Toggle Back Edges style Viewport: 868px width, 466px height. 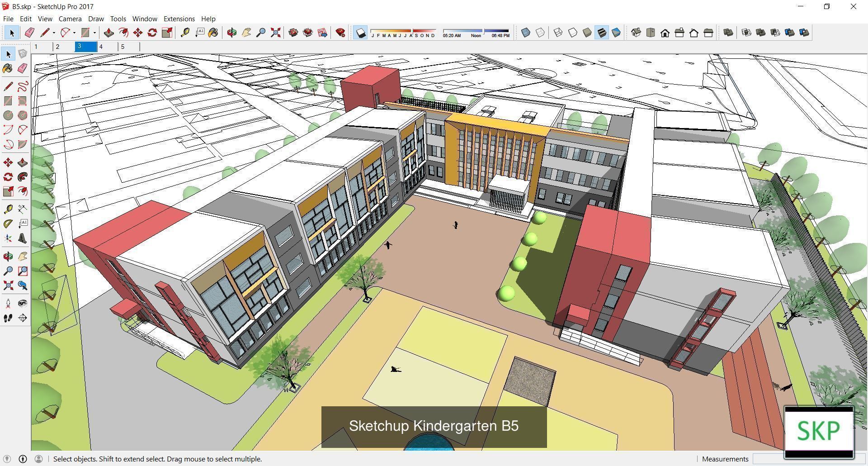click(x=540, y=33)
